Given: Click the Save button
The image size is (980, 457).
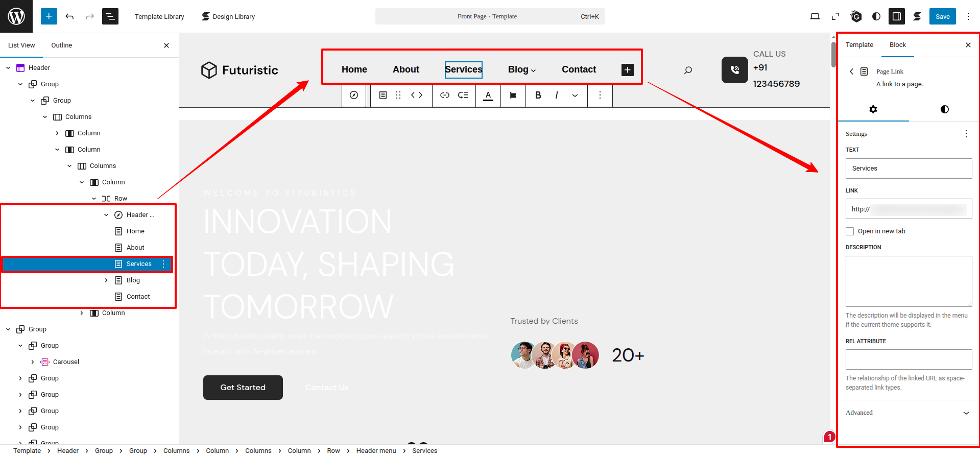Looking at the screenshot, I should click(942, 16).
